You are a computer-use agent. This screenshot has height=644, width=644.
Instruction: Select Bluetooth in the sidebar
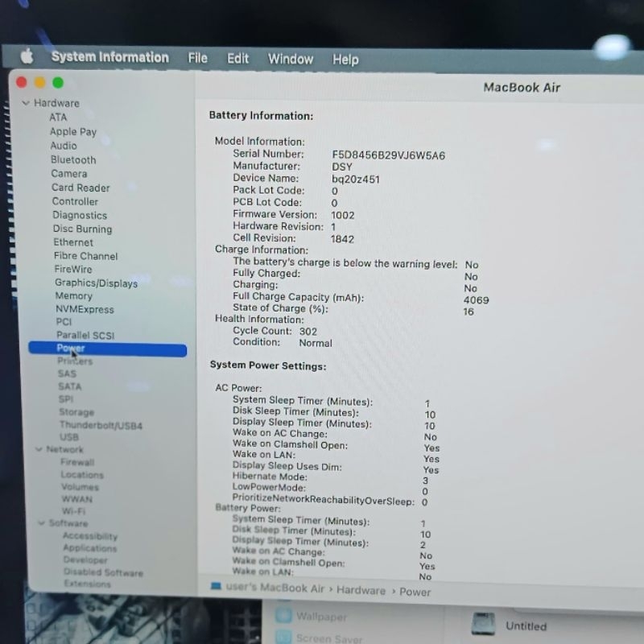pyautogui.click(x=73, y=159)
